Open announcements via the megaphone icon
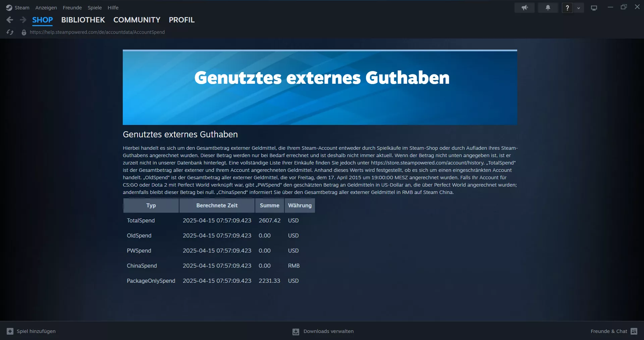Viewport: 644px width, 340px height. point(525,7)
